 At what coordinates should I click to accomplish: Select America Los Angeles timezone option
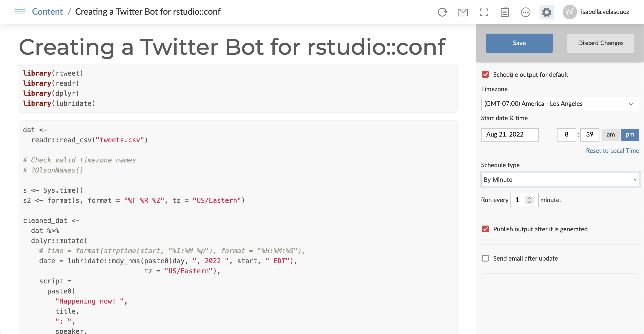[558, 103]
